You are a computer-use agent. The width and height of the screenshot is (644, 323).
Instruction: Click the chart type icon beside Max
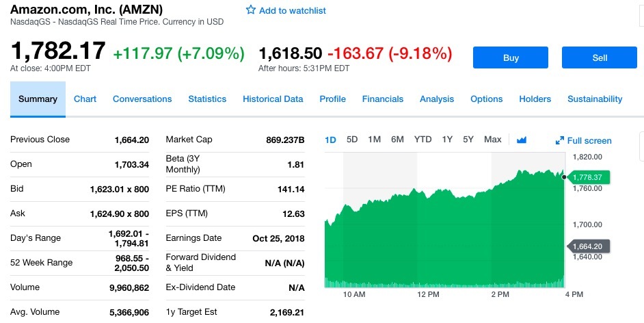(x=522, y=140)
